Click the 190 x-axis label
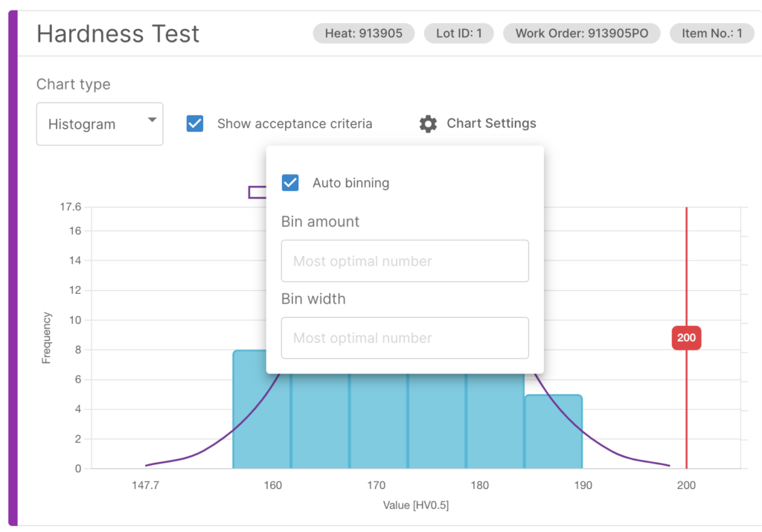Viewport: 762px width, 532px height. [583, 485]
